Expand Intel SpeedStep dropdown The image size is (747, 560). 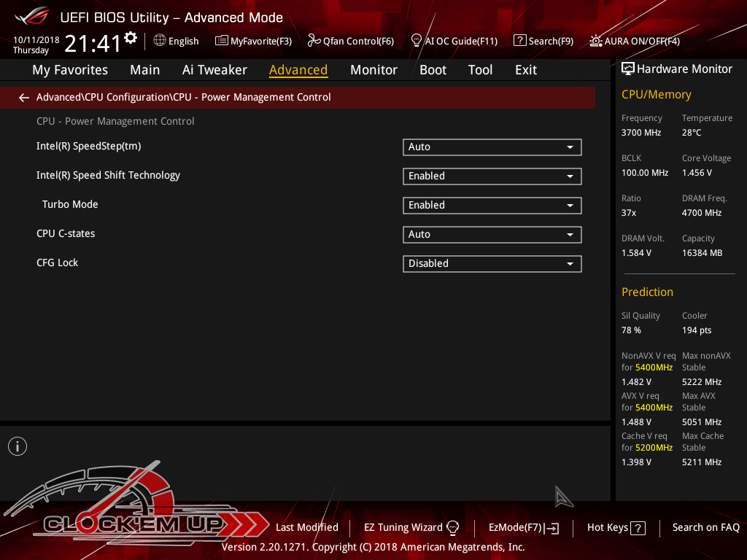(x=492, y=147)
